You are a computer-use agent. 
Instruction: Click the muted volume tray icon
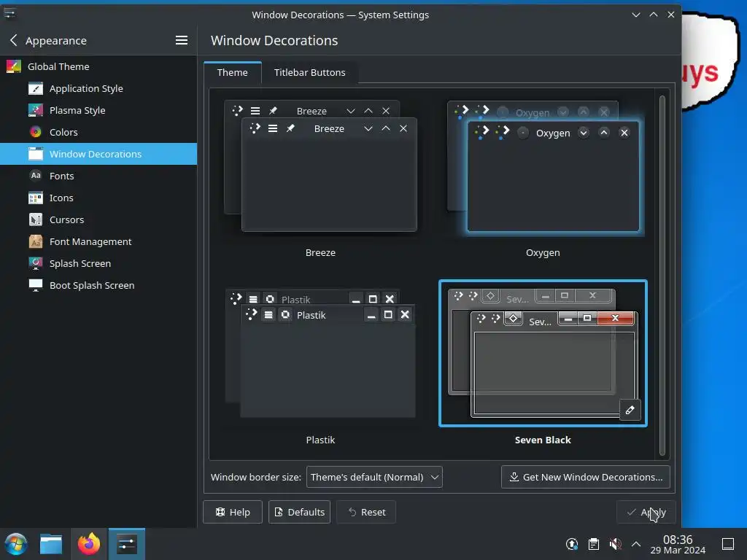pyautogui.click(x=615, y=544)
